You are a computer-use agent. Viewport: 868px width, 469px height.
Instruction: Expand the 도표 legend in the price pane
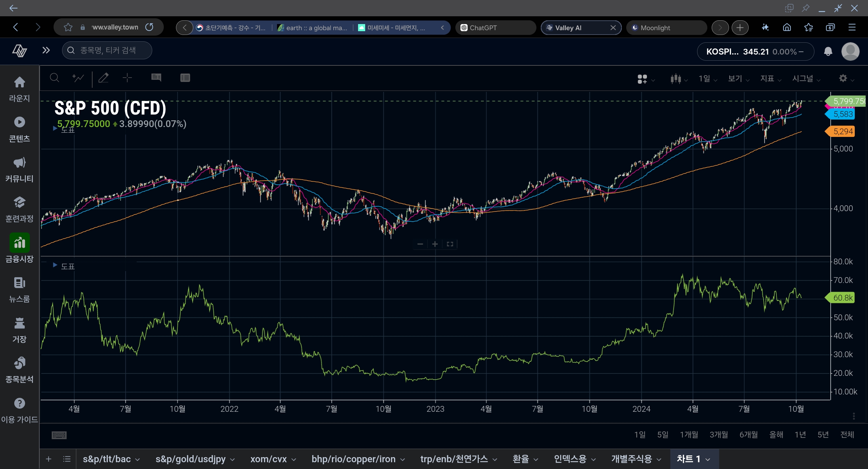click(x=64, y=130)
